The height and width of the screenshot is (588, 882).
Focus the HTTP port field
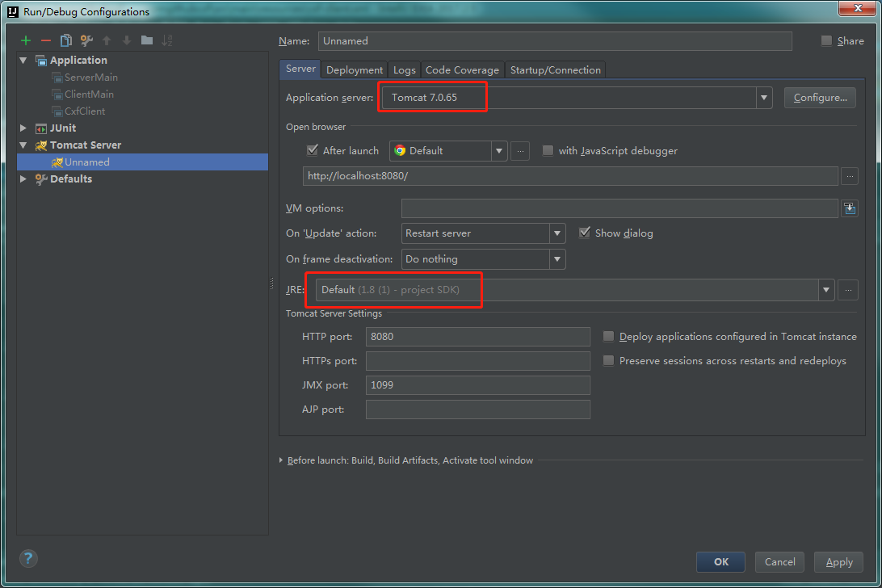coord(477,337)
